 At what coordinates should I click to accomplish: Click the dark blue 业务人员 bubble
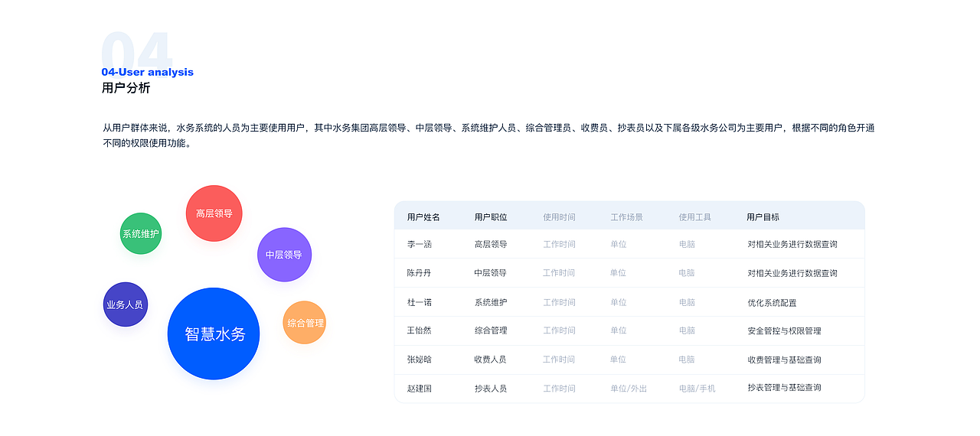pyautogui.click(x=125, y=304)
